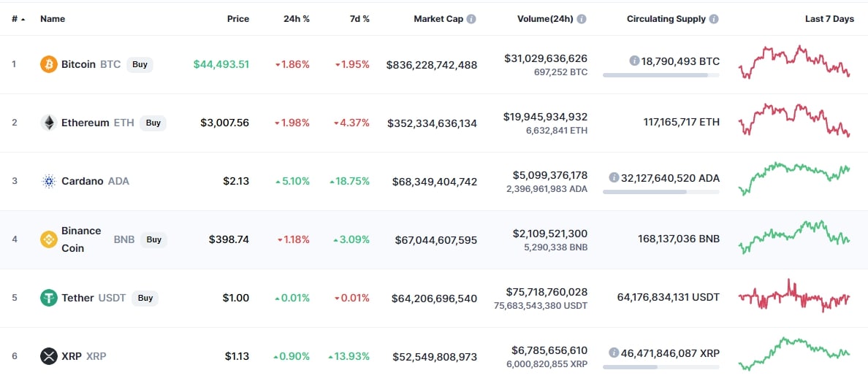
Task: Click the Bitcoin orange logo icon
Action: 49,64
